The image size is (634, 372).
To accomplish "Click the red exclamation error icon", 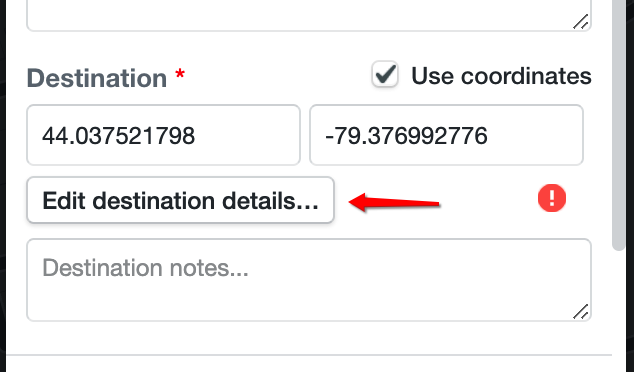I will (x=552, y=198).
